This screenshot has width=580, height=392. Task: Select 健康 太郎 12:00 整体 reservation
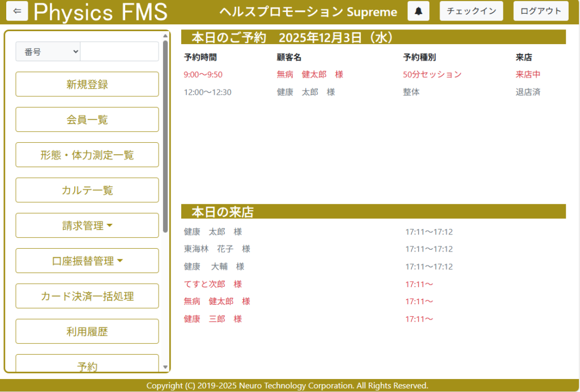(306, 92)
